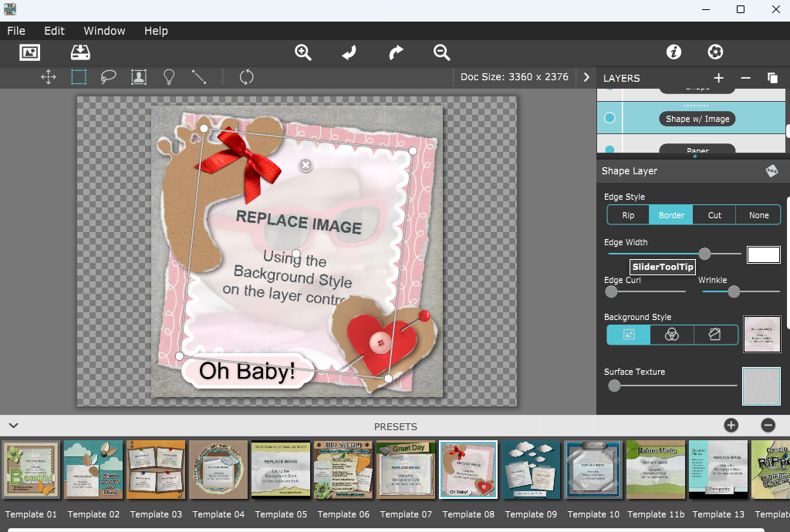
Task: Set Edge Style to None
Action: 758,215
